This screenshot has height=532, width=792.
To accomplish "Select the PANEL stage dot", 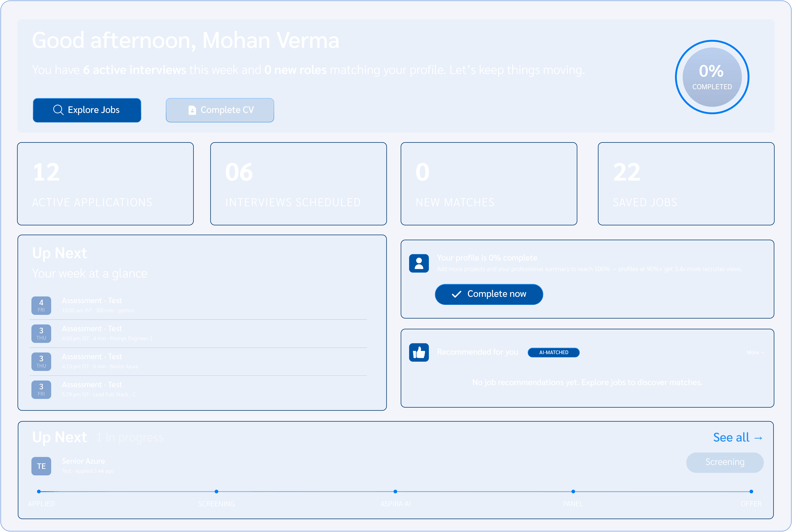I will pos(573,492).
